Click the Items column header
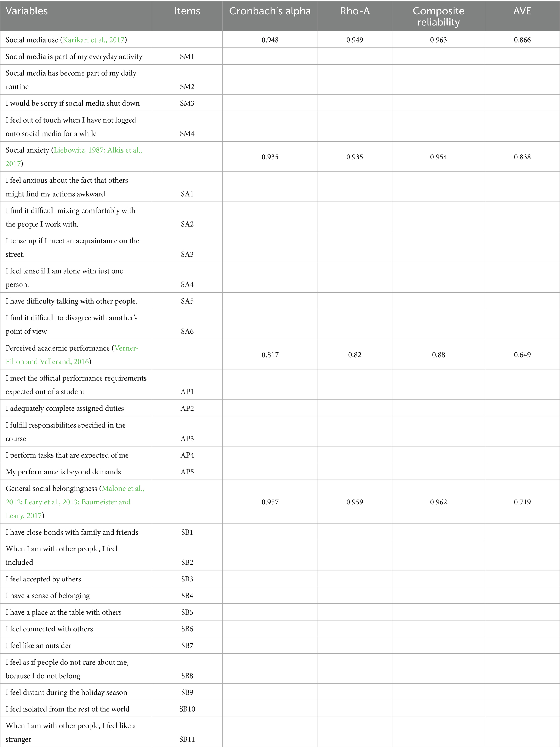The height and width of the screenshot is (752, 560). point(187,11)
